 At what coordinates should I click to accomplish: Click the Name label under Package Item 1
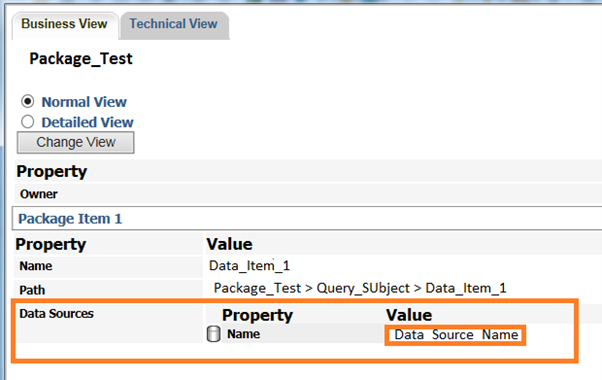click(x=36, y=266)
